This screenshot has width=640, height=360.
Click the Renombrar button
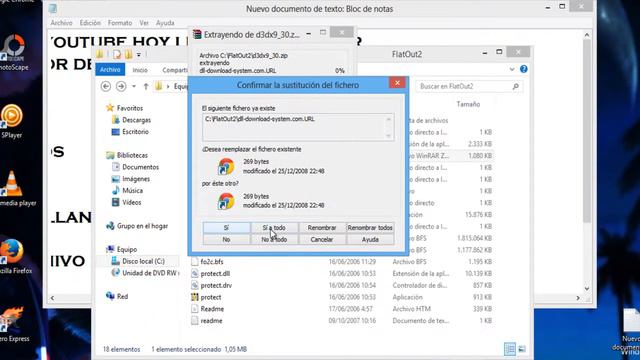coord(322,228)
